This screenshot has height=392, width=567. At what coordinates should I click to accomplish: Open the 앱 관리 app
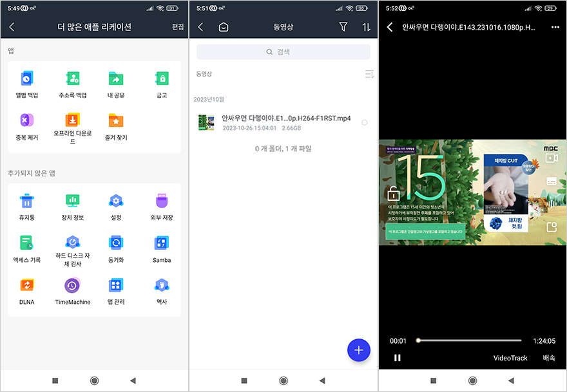pos(116,292)
